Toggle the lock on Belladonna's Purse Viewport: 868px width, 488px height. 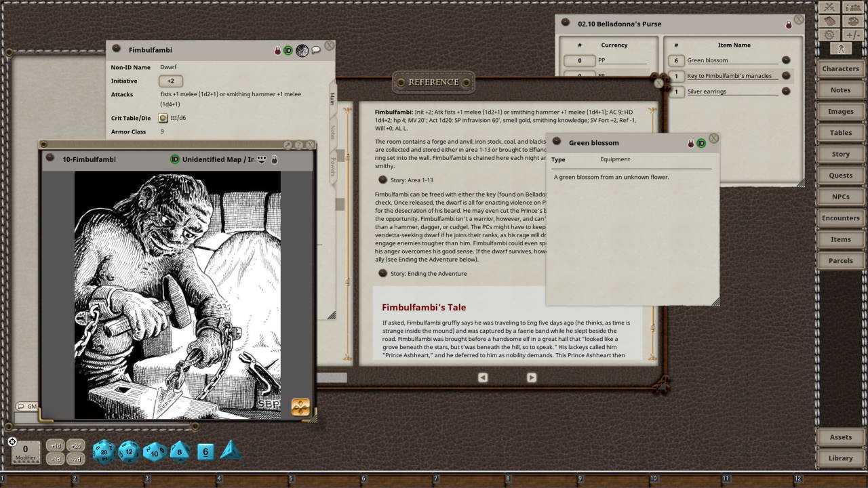pos(789,24)
